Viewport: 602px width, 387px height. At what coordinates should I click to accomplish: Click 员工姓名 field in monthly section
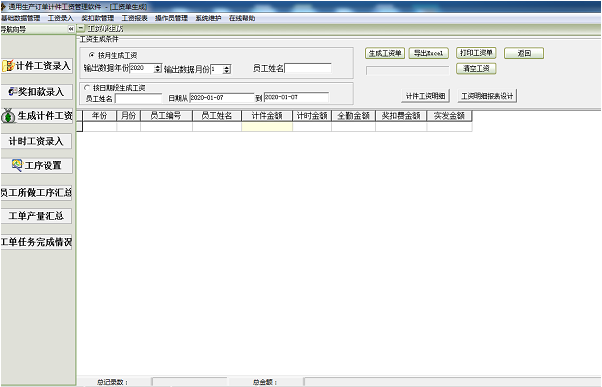point(308,68)
